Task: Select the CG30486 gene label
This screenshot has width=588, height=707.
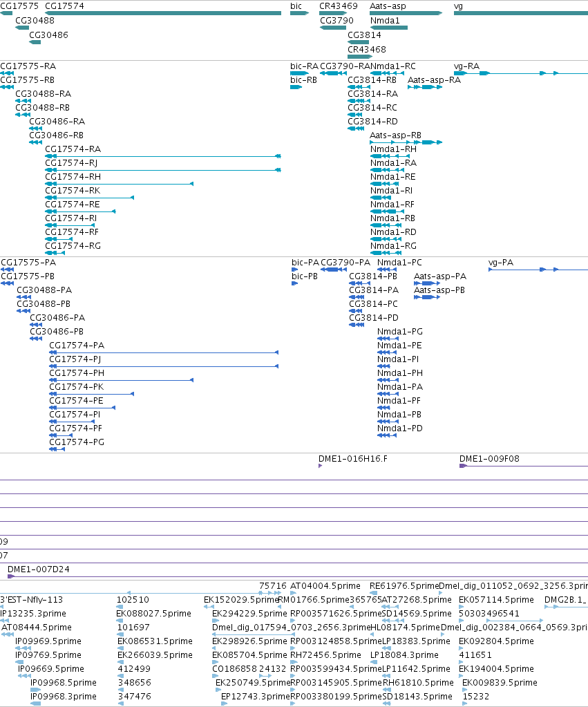Action: (48, 35)
